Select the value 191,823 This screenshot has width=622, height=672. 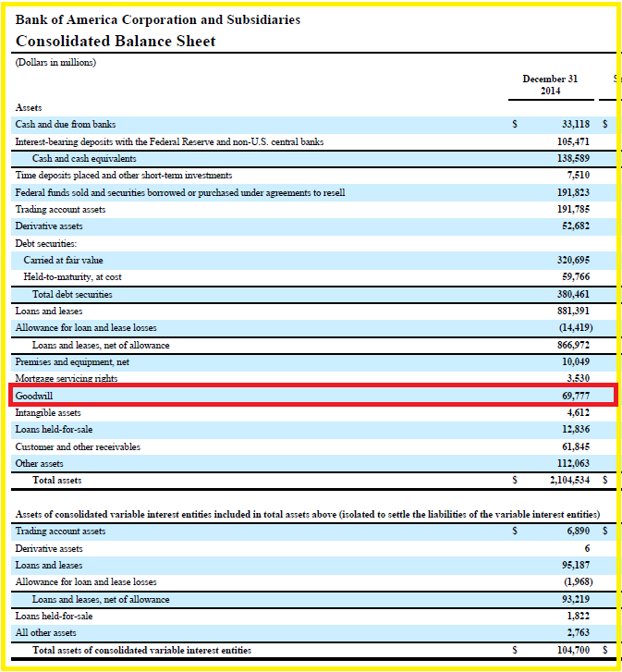[573, 193]
